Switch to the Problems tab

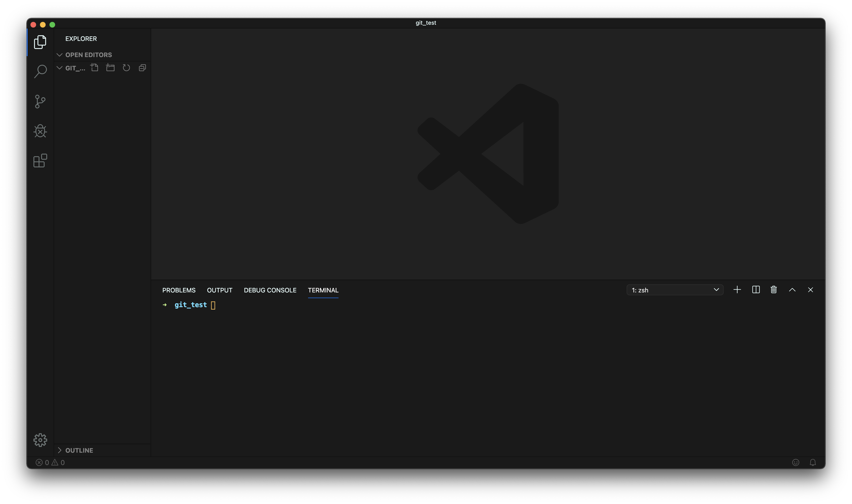[x=179, y=290]
